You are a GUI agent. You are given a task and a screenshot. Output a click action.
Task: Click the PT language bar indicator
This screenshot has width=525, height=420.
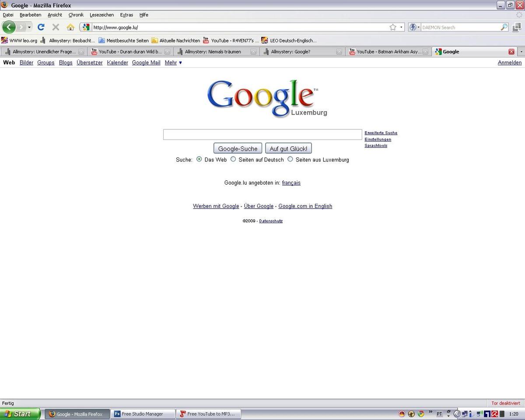click(x=439, y=414)
